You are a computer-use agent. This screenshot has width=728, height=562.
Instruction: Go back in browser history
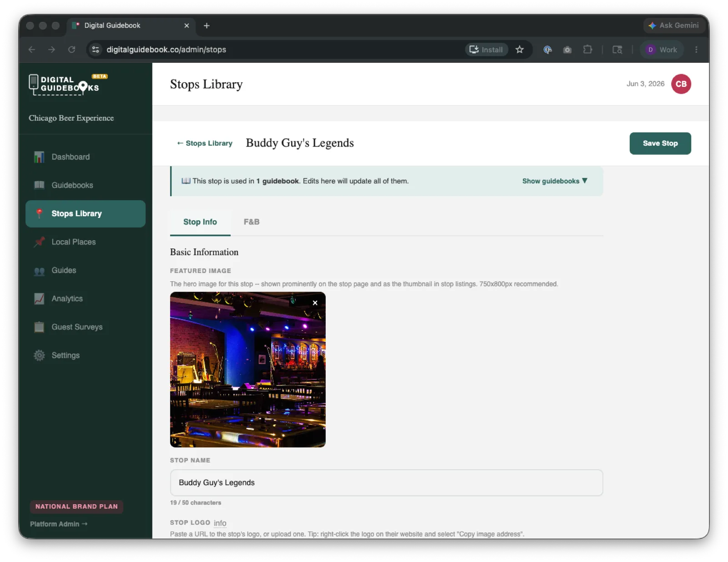pyautogui.click(x=32, y=50)
